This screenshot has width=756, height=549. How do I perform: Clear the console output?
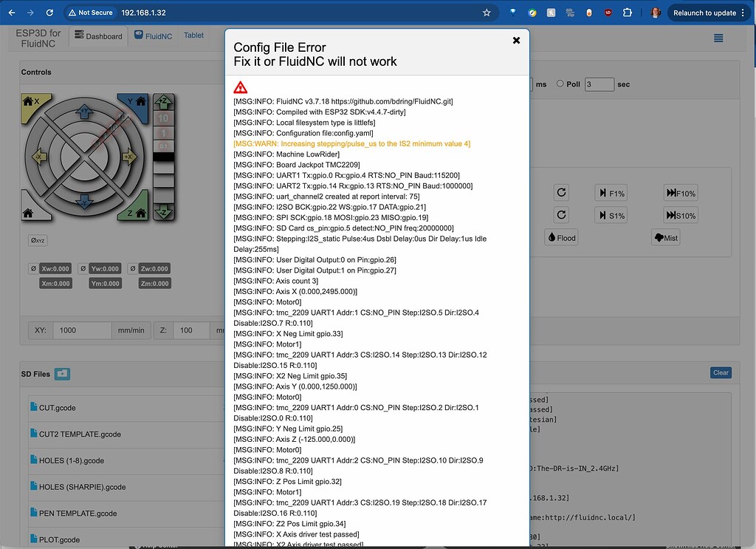tap(721, 372)
